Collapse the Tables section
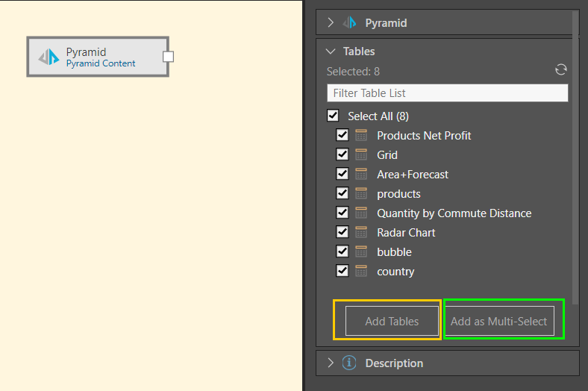The image size is (588, 391). coord(331,51)
